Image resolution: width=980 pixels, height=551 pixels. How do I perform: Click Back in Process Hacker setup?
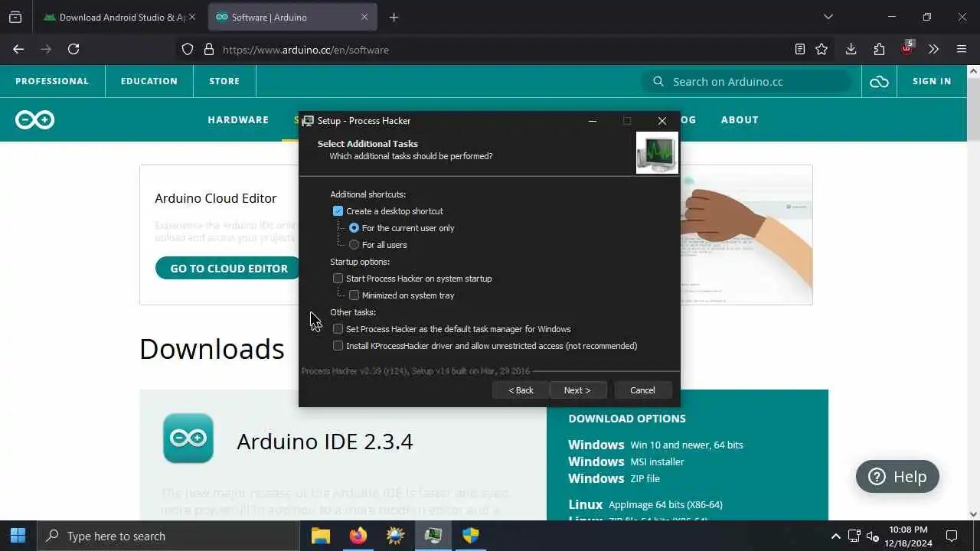(x=521, y=390)
